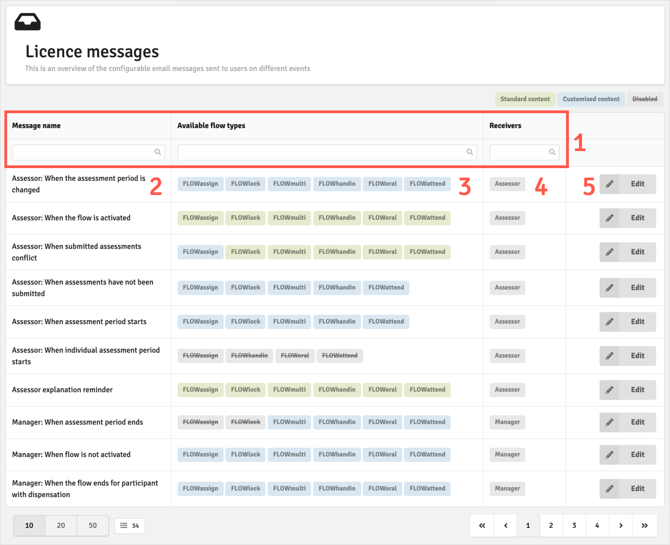This screenshot has width=670, height=545.
Task: Click 'Assessor: When submitted assessments conflict' message name
Action: (76, 252)
